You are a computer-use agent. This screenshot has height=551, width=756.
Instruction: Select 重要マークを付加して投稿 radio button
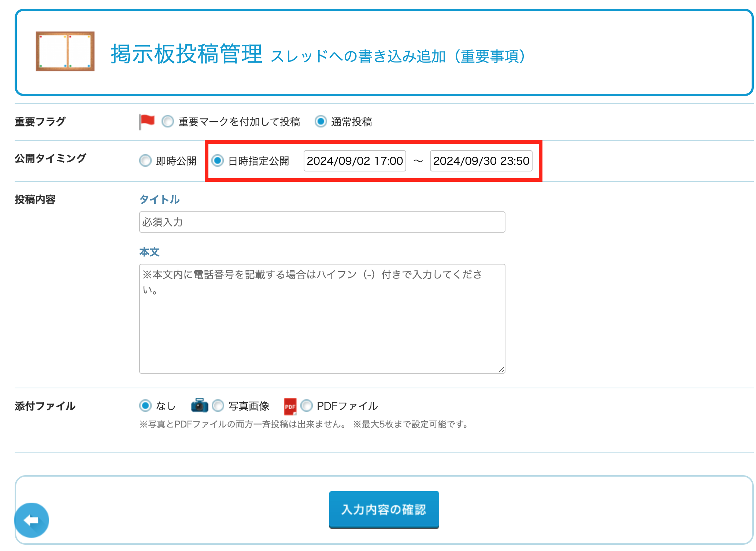coord(168,122)
